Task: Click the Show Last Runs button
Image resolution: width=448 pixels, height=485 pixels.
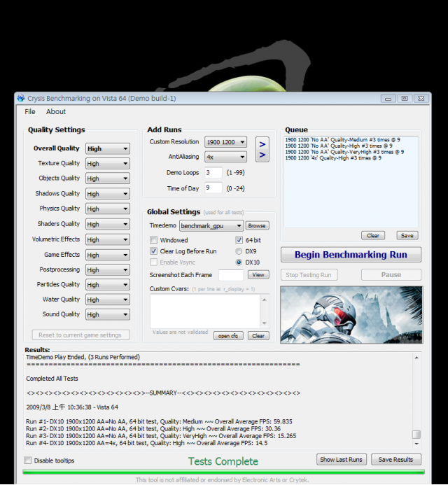Action: click(x=342, y=460)
